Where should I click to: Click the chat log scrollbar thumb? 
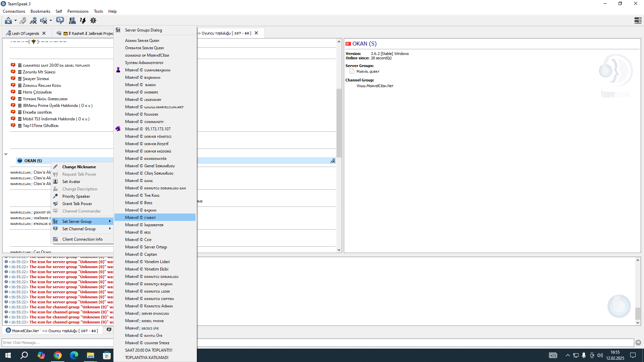(638, 314)
